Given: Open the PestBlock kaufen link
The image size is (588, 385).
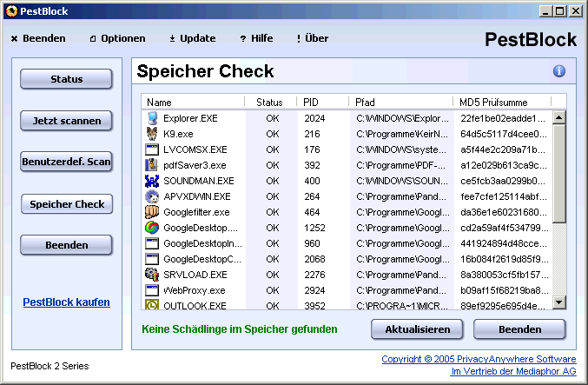Looking at the screenshot, I should click(66, 302).
